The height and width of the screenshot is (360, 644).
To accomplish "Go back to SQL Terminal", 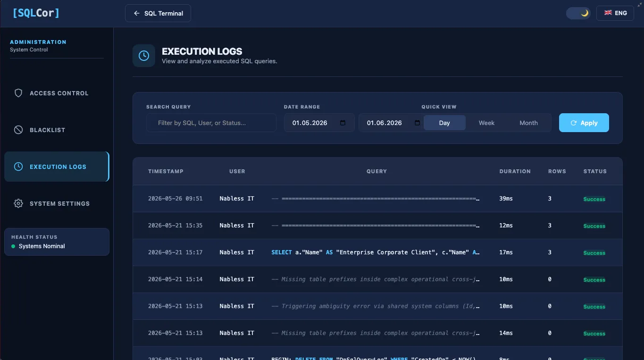I will 158,13.
